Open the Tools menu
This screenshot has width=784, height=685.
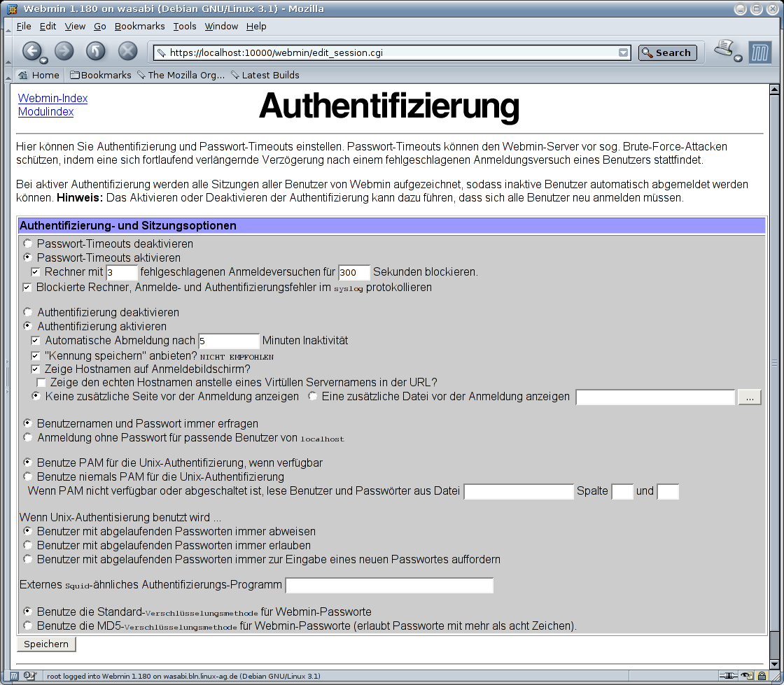point(185,26)
